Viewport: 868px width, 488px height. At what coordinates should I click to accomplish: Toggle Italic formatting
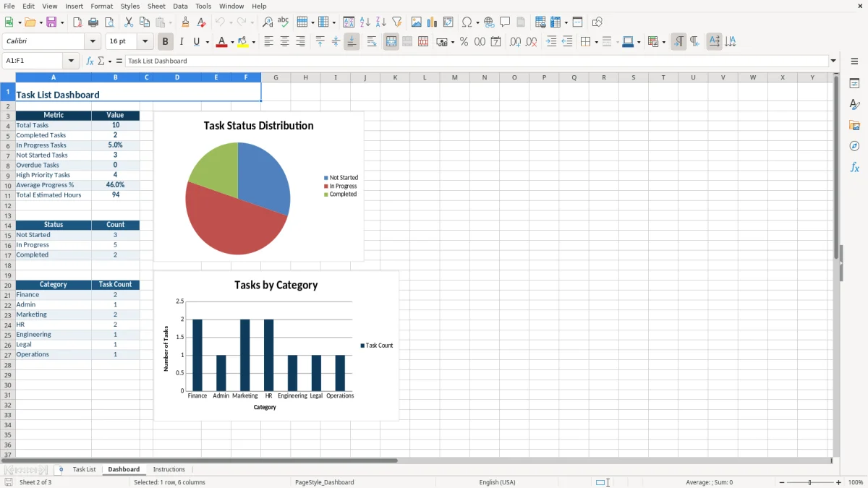coord(182,42)
